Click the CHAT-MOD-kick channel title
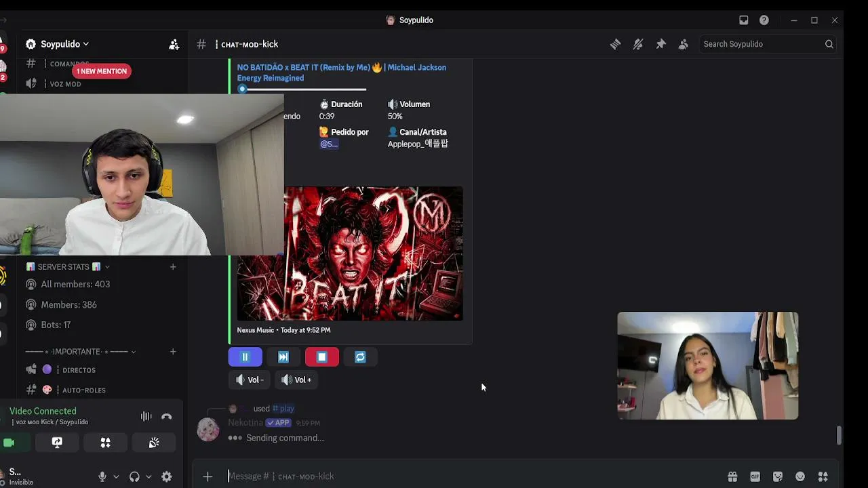 click(247, 44)
